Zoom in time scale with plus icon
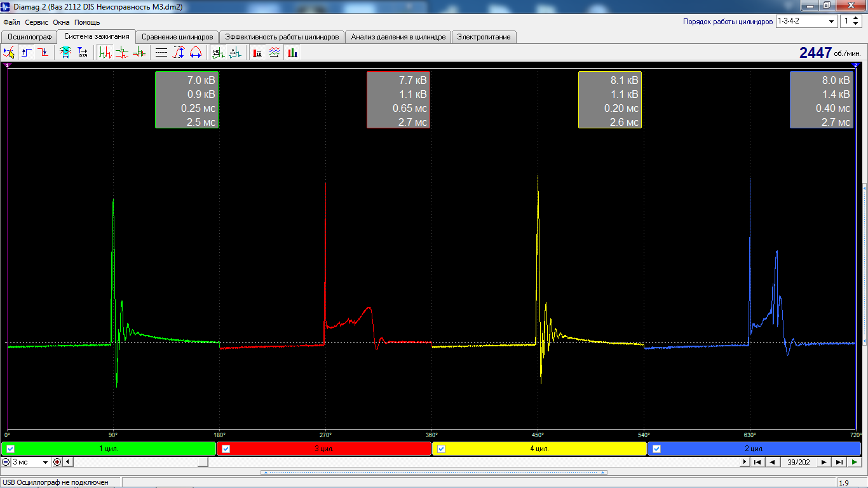Screen dimensions: 868x488 (57, 462)
